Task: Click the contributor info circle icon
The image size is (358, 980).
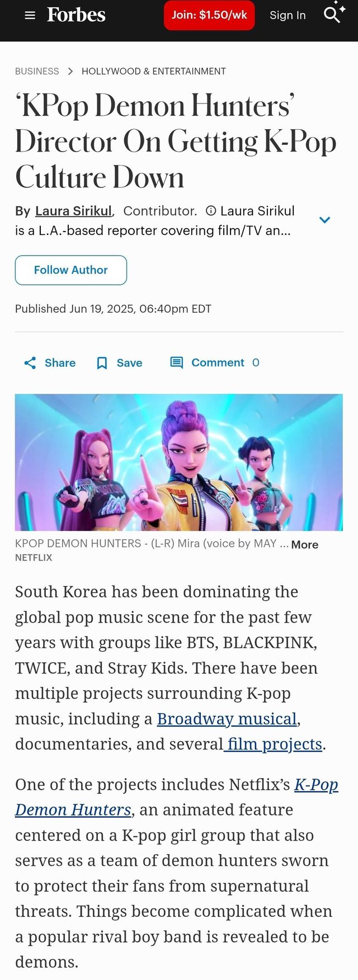Action: 211,211
